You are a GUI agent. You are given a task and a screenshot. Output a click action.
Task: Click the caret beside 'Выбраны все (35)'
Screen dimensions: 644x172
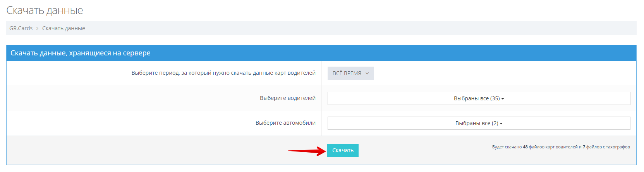click(x=503, y=99)
